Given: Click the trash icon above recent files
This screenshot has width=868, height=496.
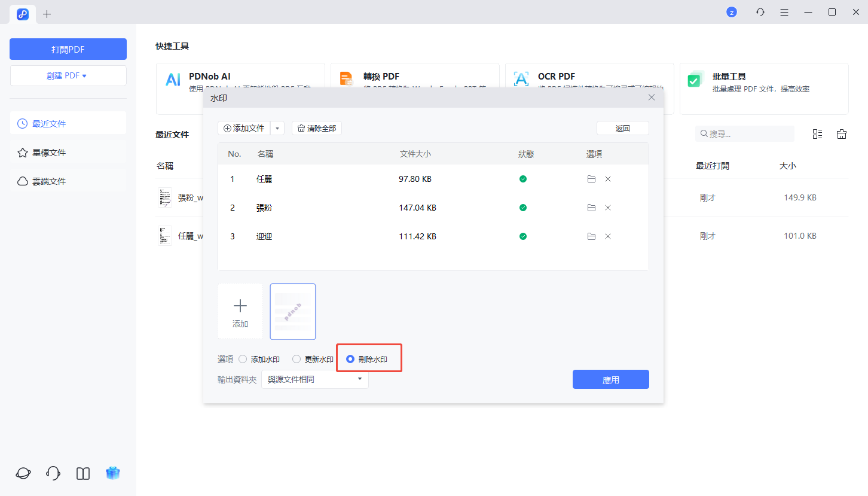Looking at the screenshot, I should pos(842,134).
